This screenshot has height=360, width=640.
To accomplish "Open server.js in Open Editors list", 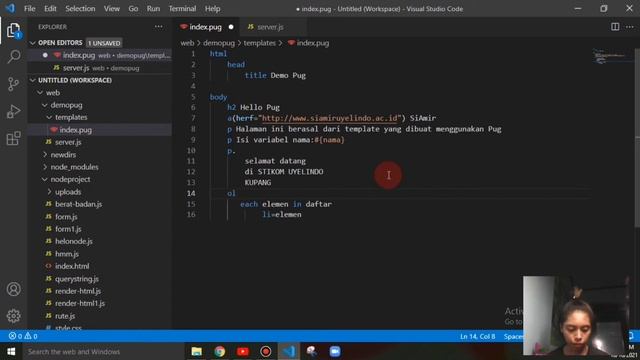I will pos(100,68).
